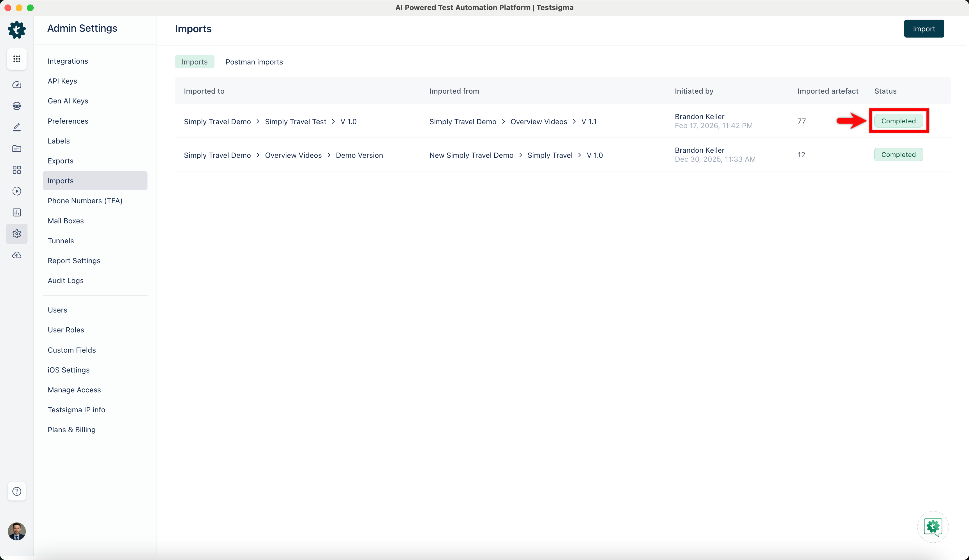Click the pencil edit icon in sidebar

click(17, 127)
